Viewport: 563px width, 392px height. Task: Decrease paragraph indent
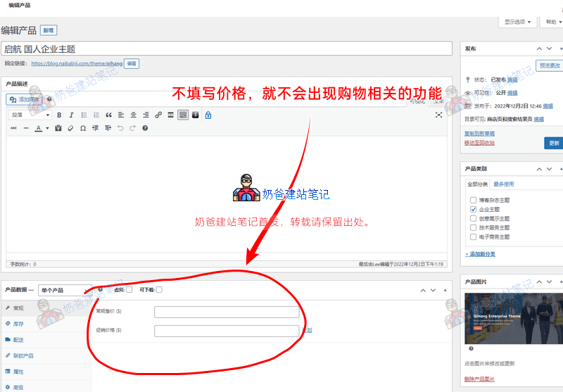tap(96, 128)
